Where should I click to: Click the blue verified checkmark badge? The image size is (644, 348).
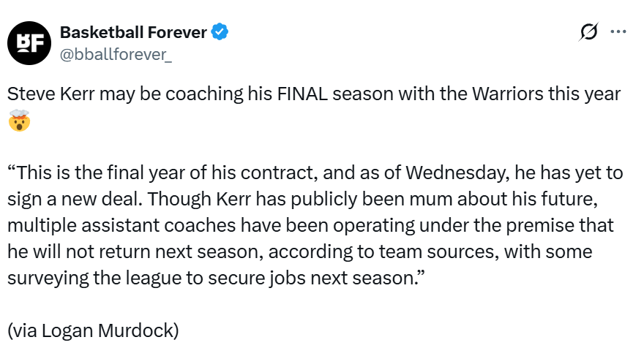click(220, 32)
